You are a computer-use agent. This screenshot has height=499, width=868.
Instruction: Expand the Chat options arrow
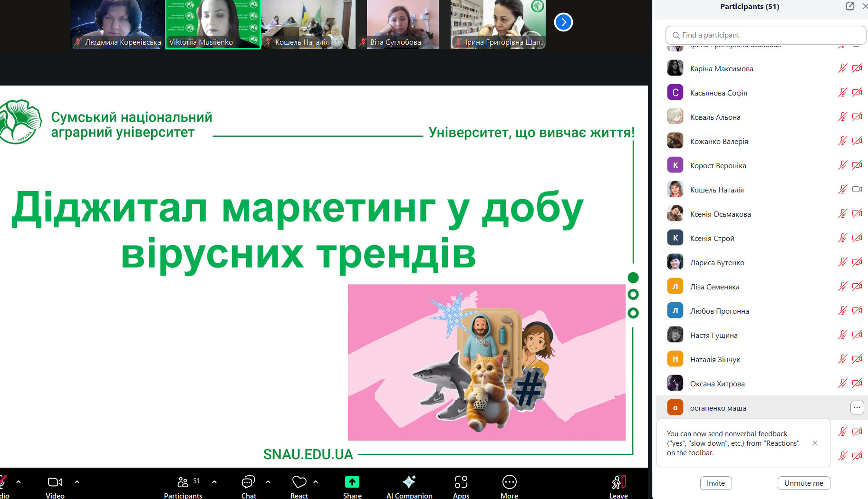[x=268, y=482]
